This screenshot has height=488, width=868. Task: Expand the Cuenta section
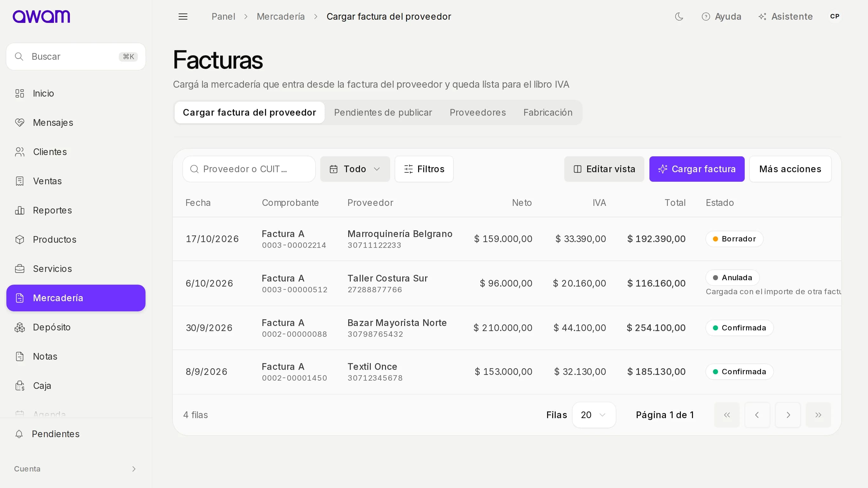(76, 469)
